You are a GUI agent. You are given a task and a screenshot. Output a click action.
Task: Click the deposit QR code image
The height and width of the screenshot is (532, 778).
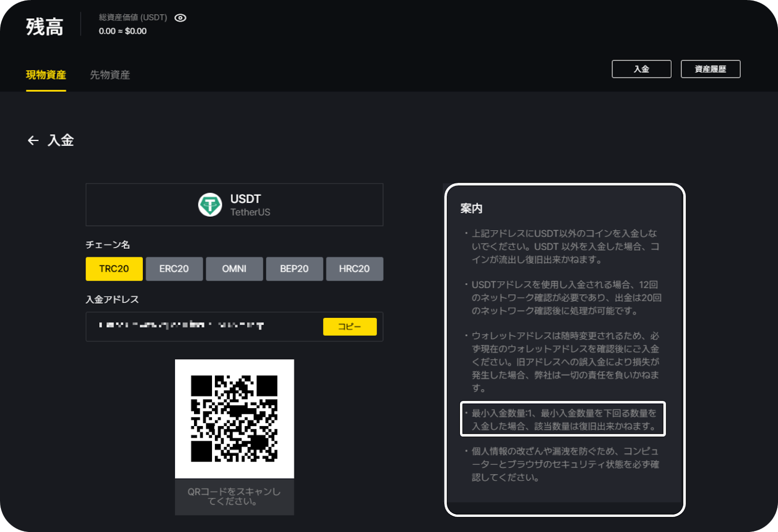[x=234, y=419]
